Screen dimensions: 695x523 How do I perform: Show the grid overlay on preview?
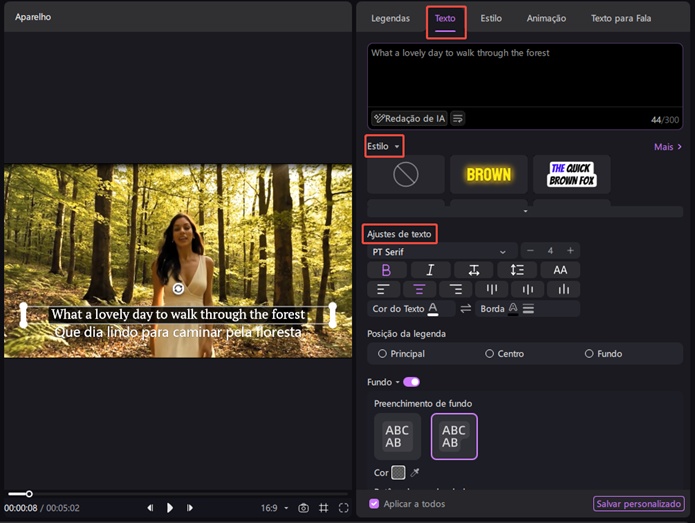323,508
